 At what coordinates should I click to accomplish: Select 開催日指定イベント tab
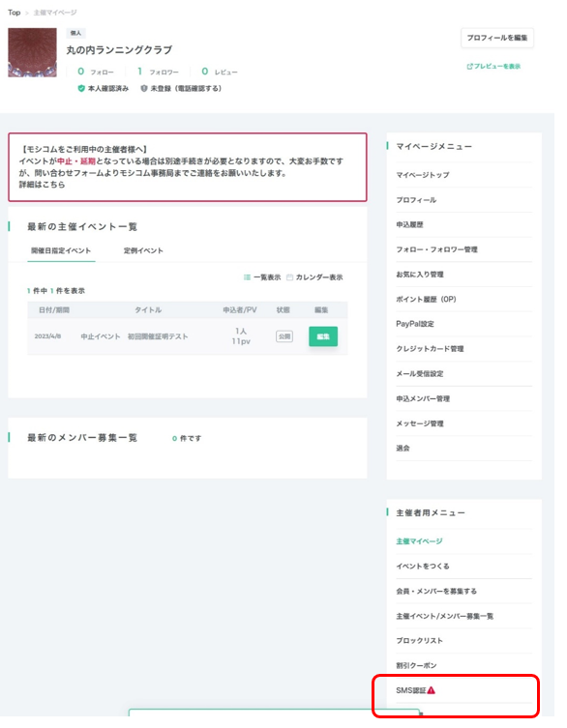click(x=61, y=250)
